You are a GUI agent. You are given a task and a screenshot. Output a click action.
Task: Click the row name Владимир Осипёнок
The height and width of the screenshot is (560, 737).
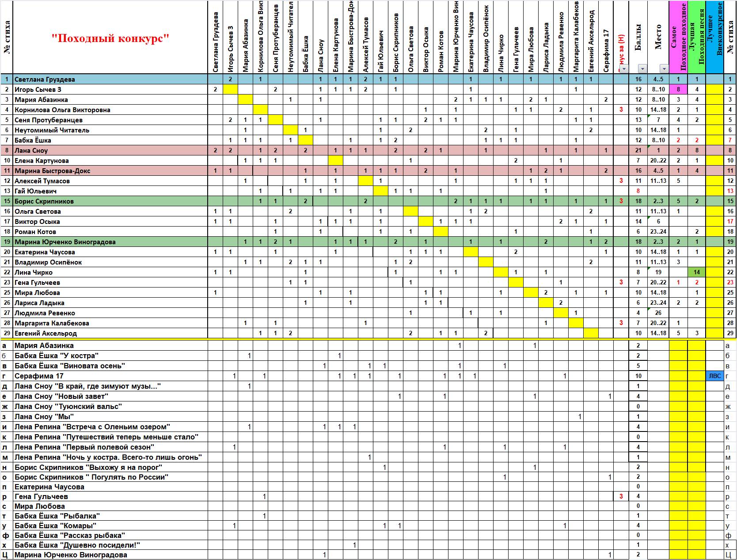[48, 262]
